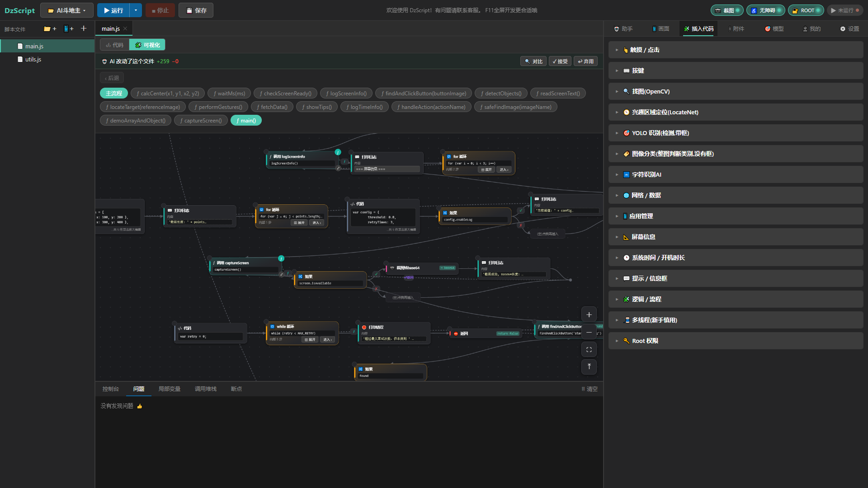Image resolution: width=868 pixels, height=488 pixels.
Task: Click the new folder icon in the script files panel
Action: [x=50, y=29]
